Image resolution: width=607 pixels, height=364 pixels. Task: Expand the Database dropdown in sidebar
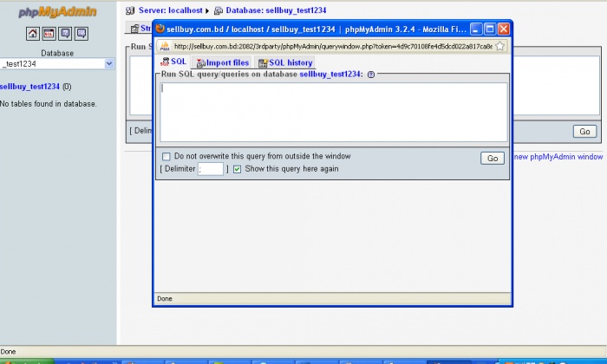(109, 63)
